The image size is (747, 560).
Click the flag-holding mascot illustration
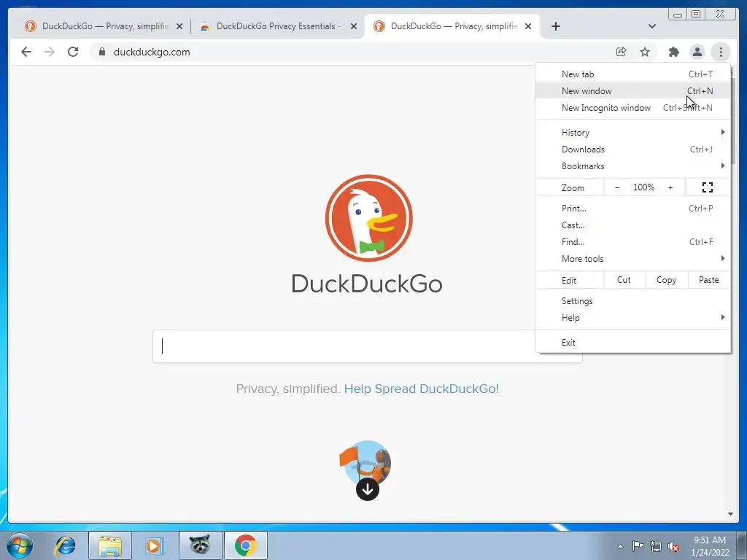pos(365,463)
